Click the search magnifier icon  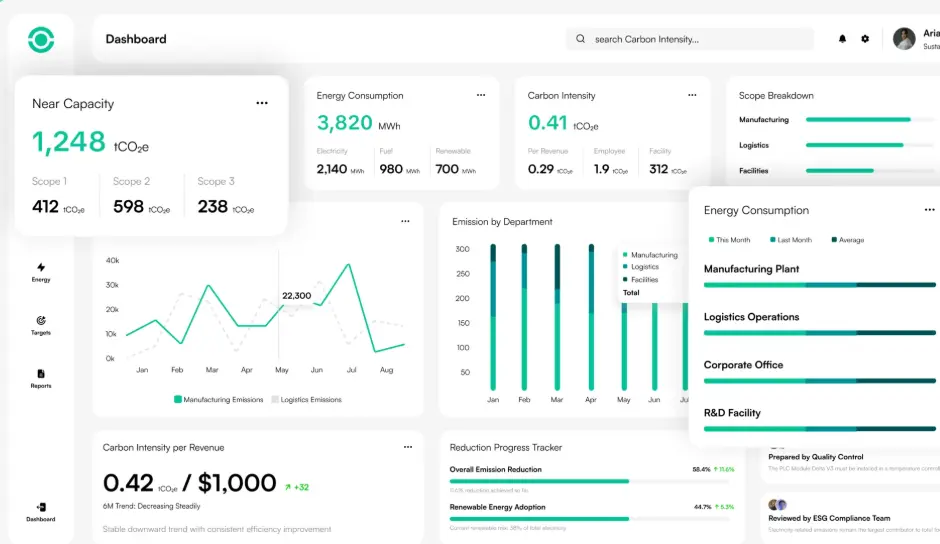pyautogui.click(x=580, y=39)
